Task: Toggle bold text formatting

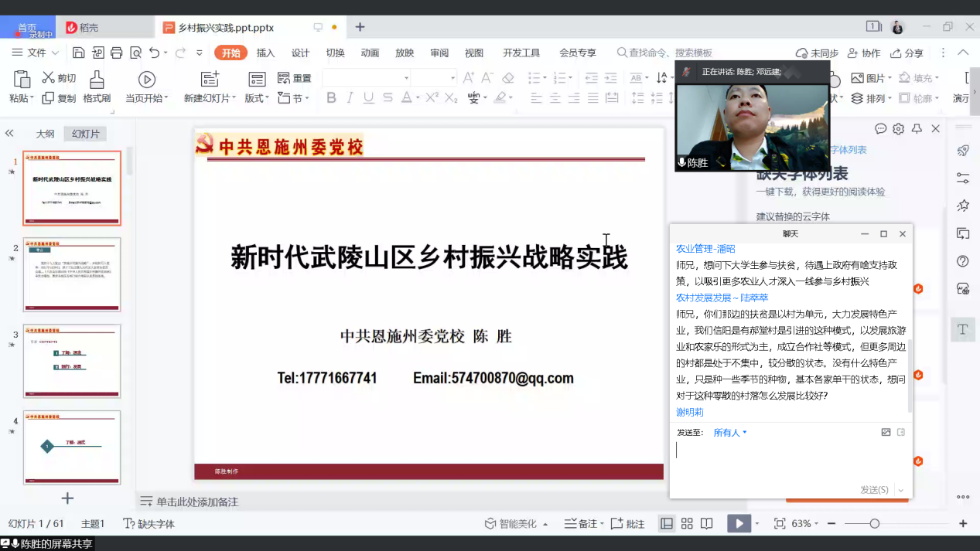Action: [331, 98]
